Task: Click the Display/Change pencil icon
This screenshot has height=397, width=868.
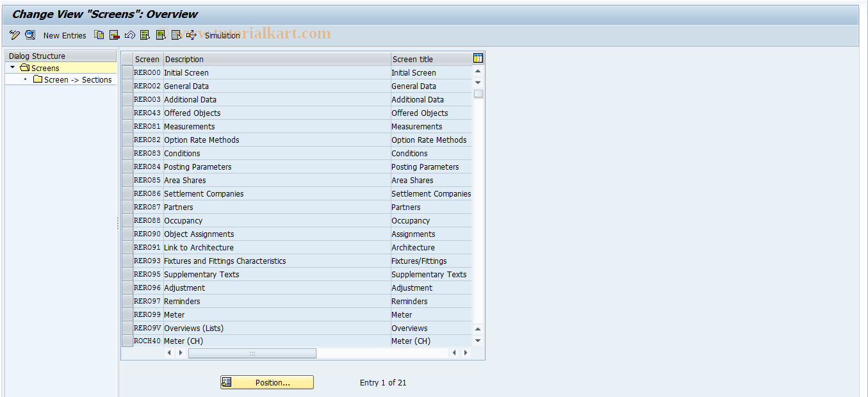Action: 15,35
